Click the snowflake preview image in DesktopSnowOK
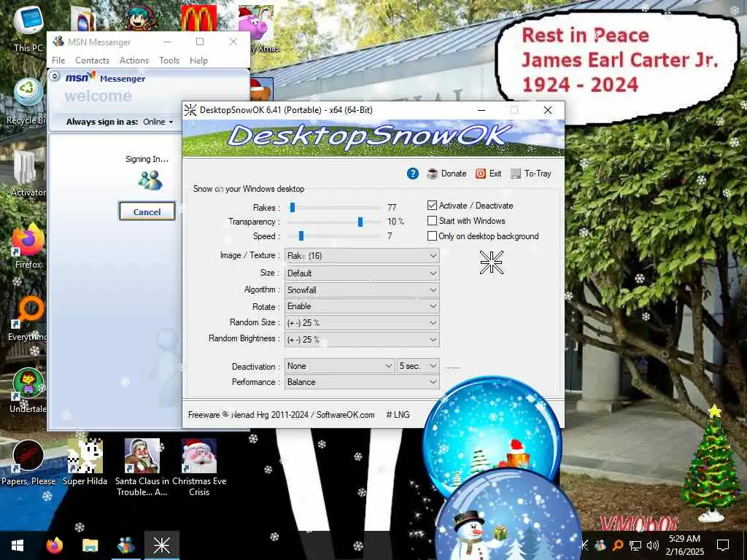This screenshot has height=560, width=747. click(491, 262)
